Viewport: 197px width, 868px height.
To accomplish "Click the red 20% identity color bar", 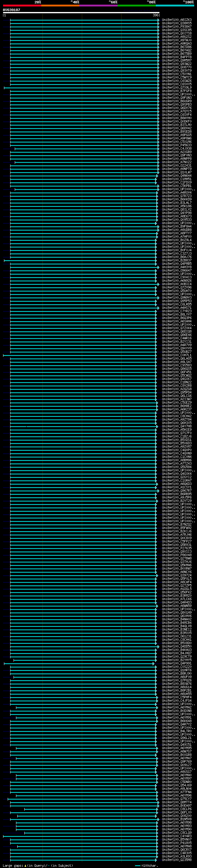I will point(22,6).
